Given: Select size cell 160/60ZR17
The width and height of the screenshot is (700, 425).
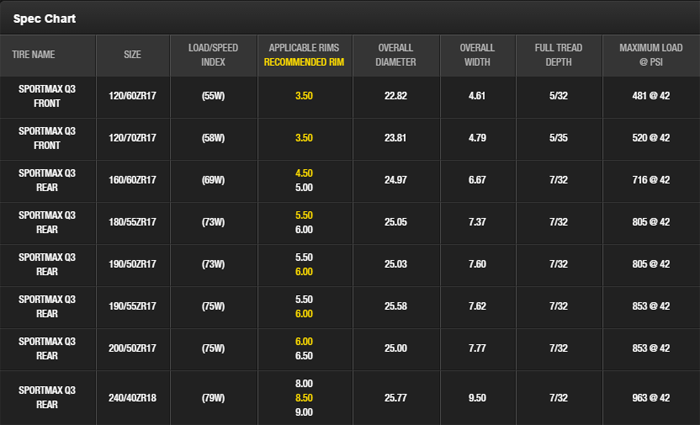Looking at the screenshot, I should (x=133, y=180).
